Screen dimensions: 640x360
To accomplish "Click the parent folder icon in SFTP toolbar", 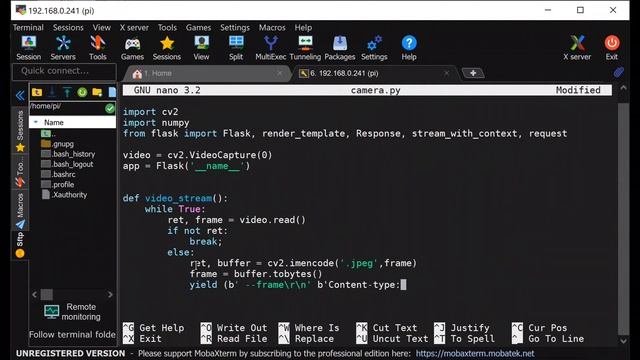I will (x=37, y=93).
